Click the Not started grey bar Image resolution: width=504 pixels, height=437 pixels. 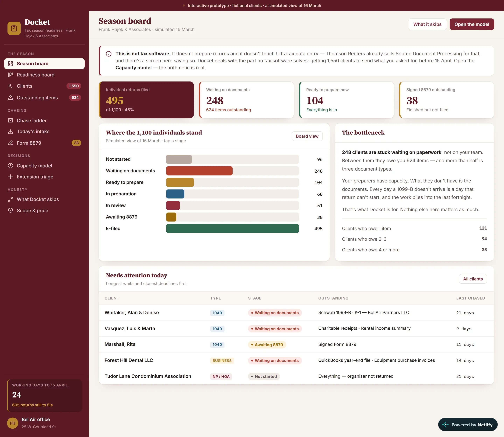(x=179, y=159)
